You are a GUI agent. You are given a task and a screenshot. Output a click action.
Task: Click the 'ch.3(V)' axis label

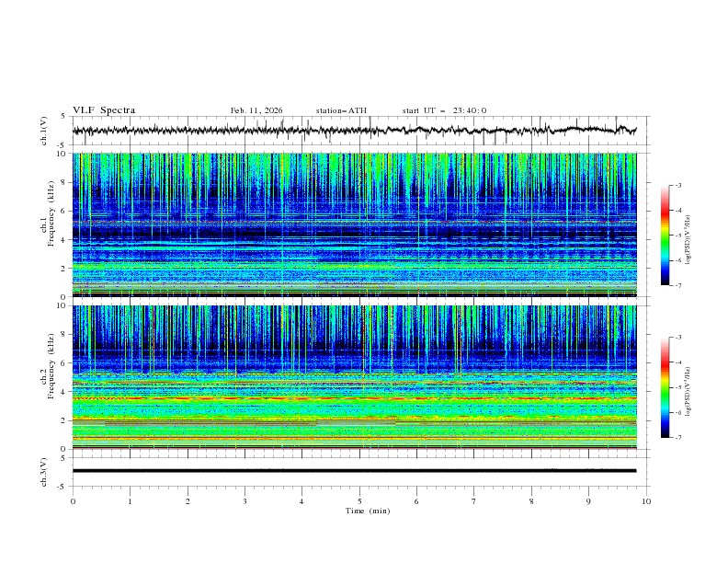44,472
